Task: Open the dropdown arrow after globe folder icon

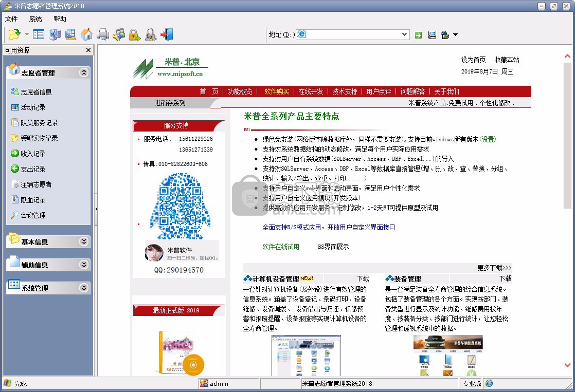Action: point(456,35)
